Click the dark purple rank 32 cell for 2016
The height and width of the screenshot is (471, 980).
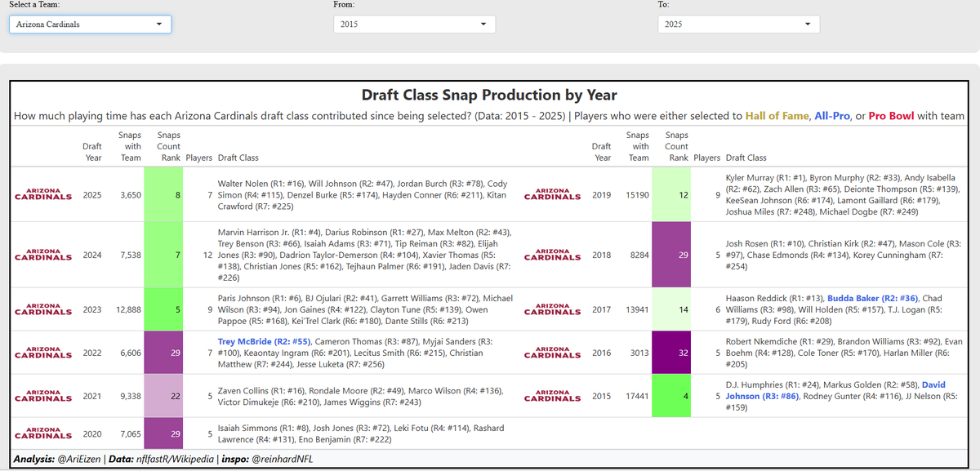671,353
